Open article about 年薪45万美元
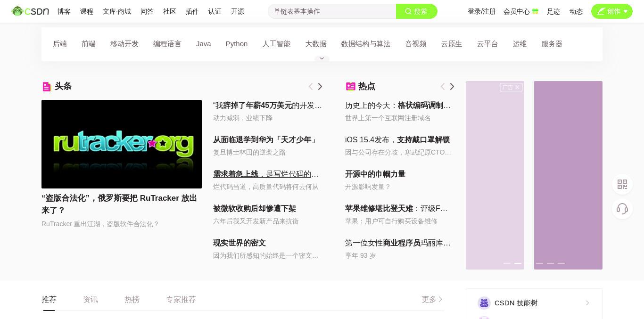This screenshot has height=319, width=644. [x=267, y=106]
